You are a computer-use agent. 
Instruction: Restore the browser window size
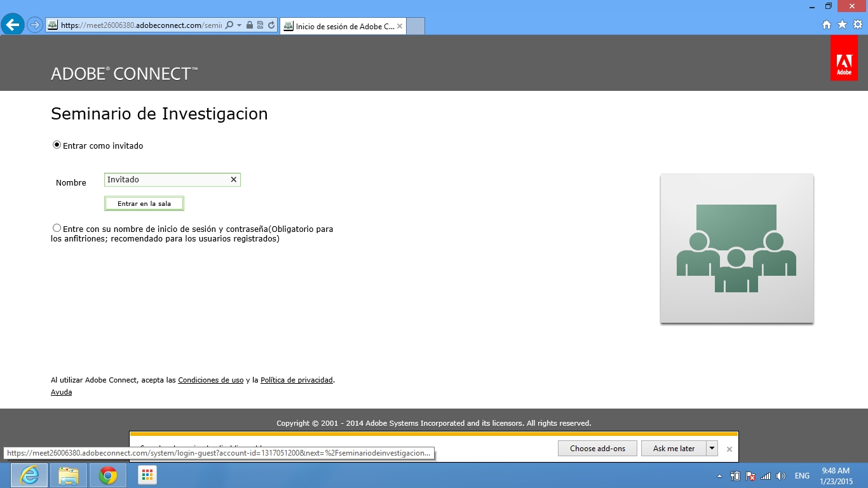829,6
